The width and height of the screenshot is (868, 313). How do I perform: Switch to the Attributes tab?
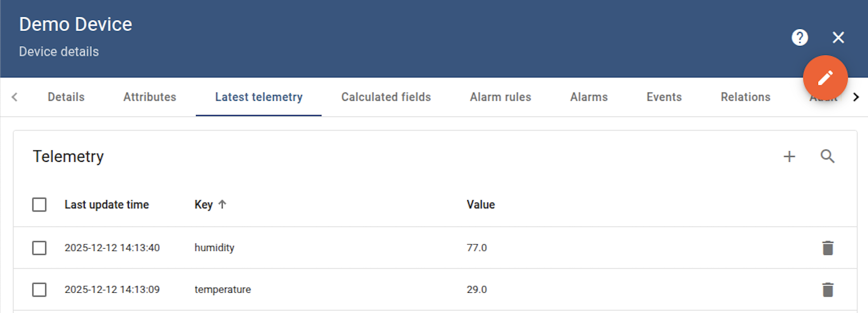(149, 97)
